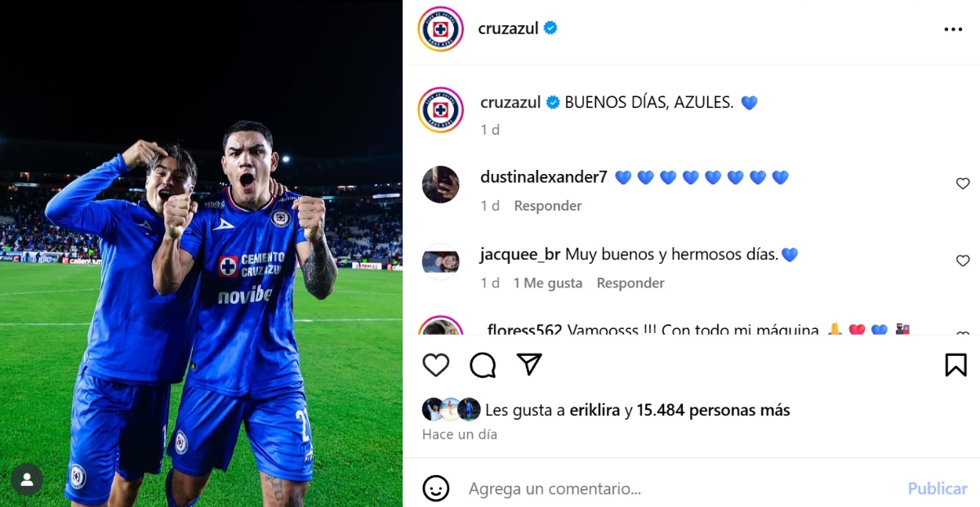Open the comment speech bubble icon

coord(483,365)
